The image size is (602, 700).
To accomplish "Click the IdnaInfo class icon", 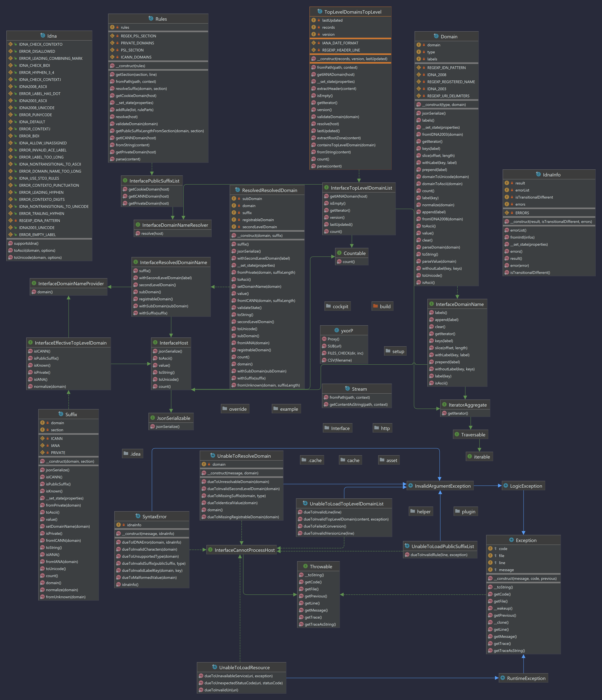I will click(538, 174).
